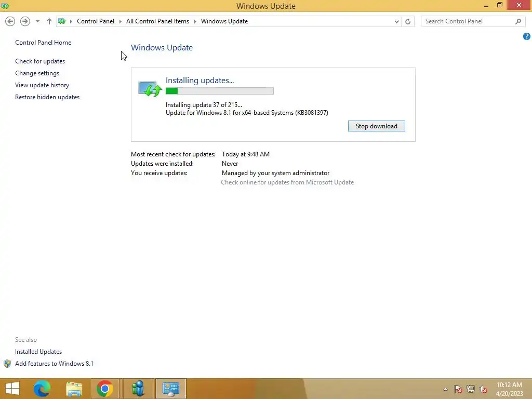Click the Stop download button
Screen dimensions: 532x399
pyautogui.click(x=377, y=126)
